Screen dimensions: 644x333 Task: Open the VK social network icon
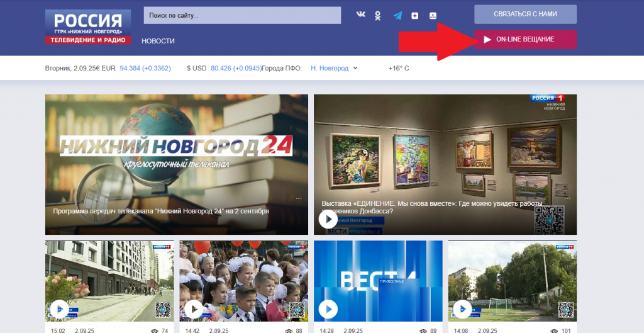(x=360, y=15)
